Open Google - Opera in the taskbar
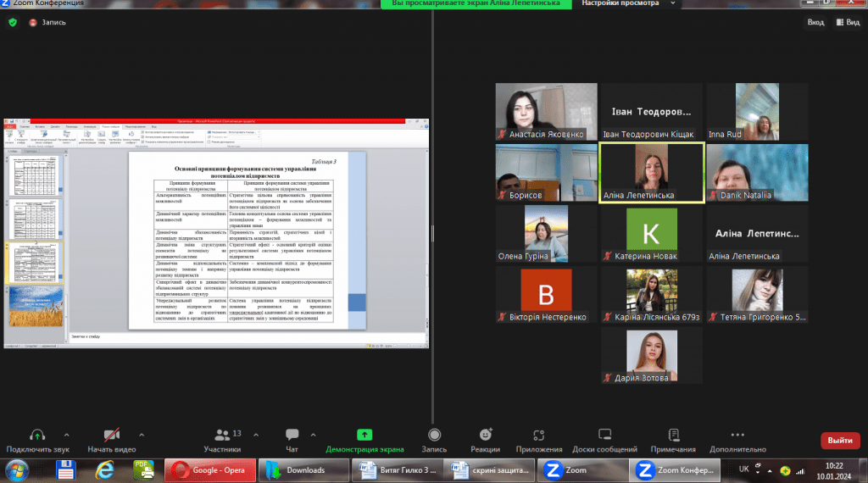This screenshot has height=483, width=868. (x=209, y=469)
